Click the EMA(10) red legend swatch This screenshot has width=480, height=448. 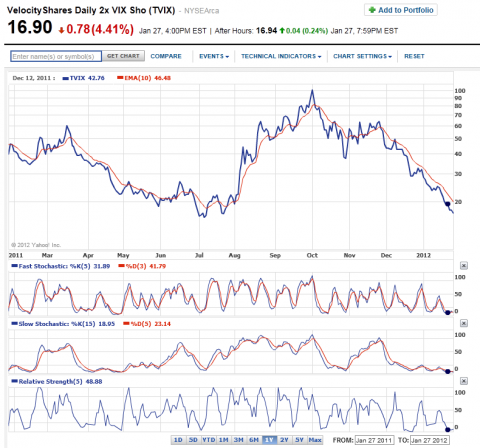(x=120, y=78)
